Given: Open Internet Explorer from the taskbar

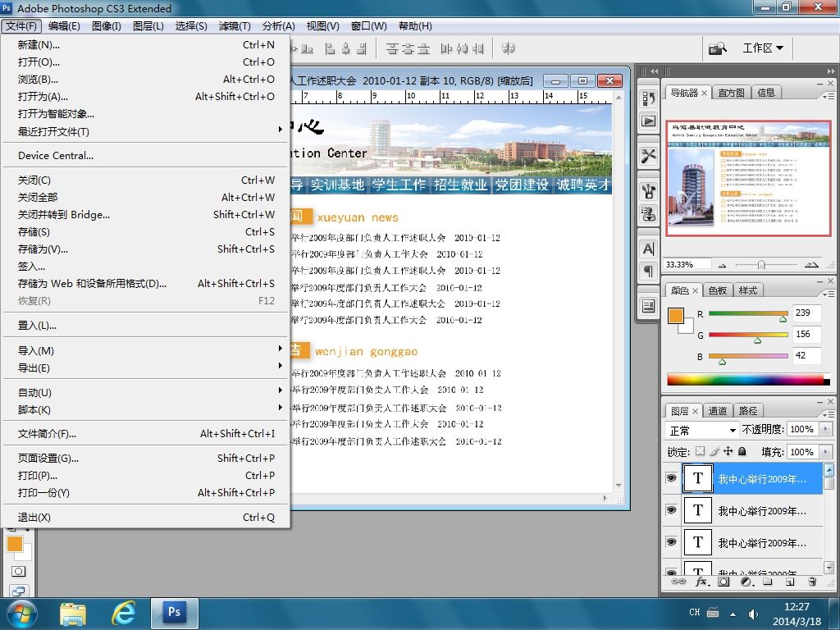Looking at the screenshot, I should click(x=123, y=612).
